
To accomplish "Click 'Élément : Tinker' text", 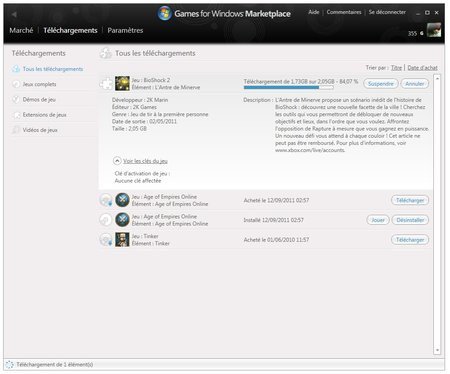I will [151, 243].
